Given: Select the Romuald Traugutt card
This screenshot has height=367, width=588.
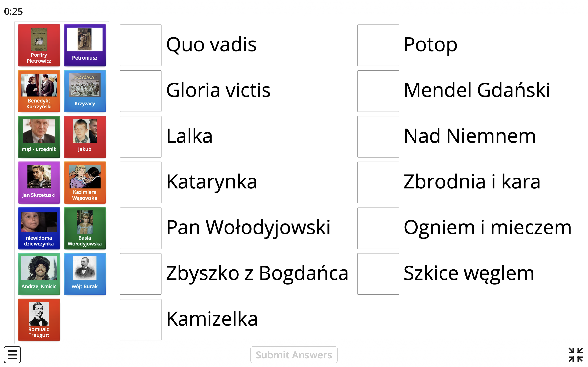Looking at the screenshot, I should click(x=39, y=320).
